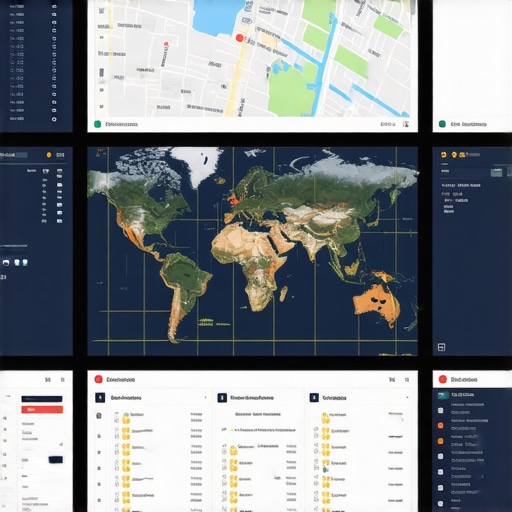
Task: Click small square icon in bottom-left panel header
Action: pos(62,380)
